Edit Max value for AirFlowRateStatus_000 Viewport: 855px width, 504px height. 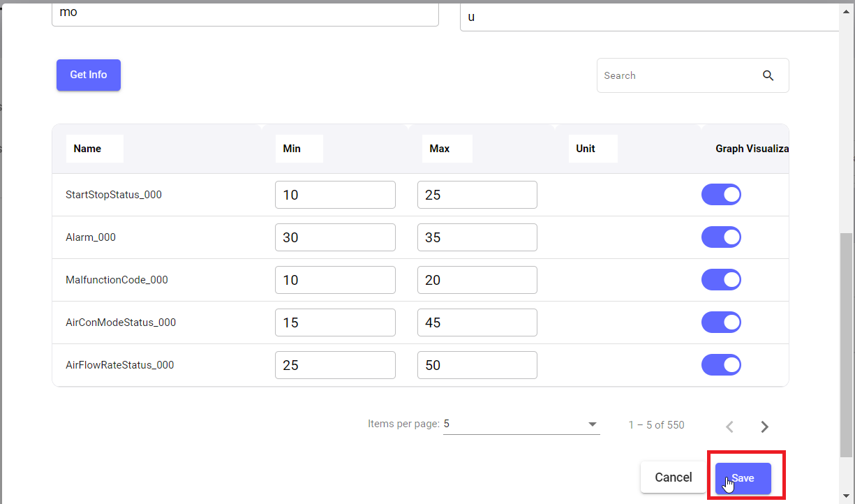[477, 365]
